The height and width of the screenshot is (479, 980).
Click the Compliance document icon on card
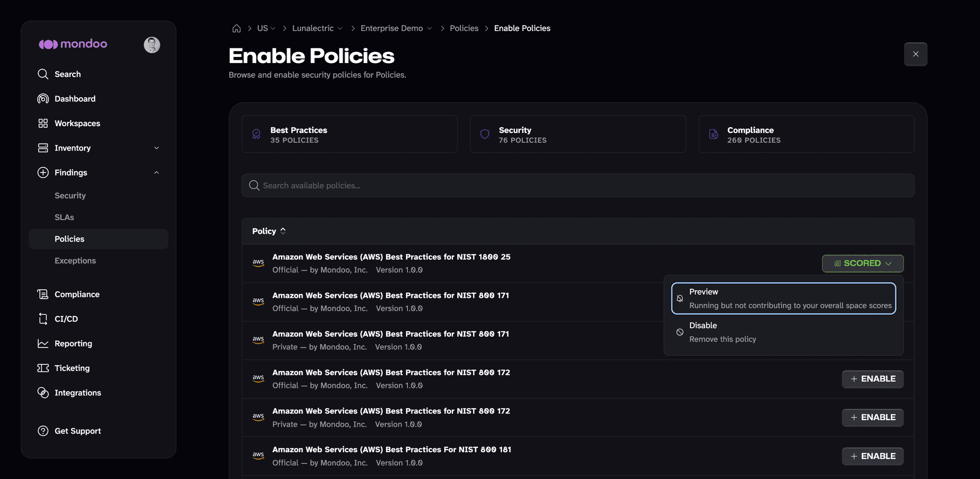(x=713, y=134)
